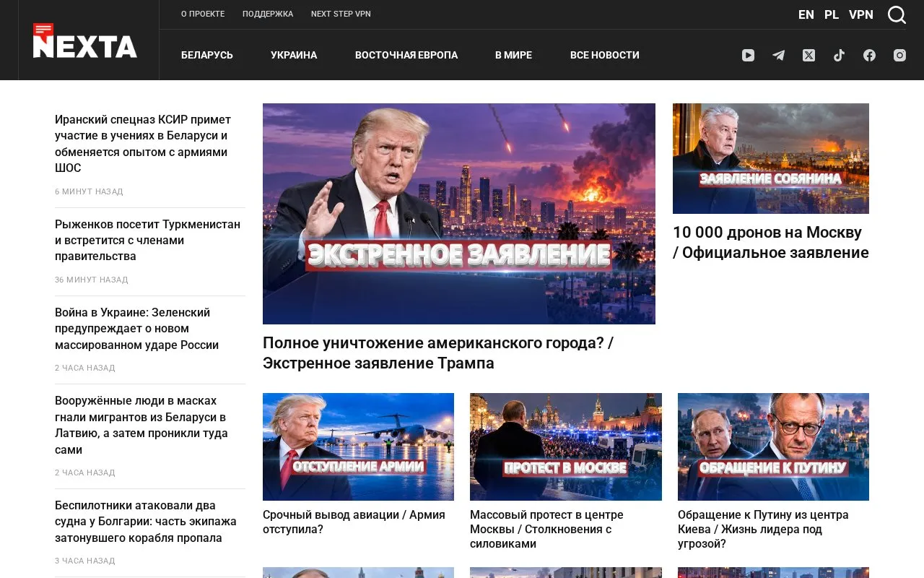Open headline Срочный вывод авиации
Screen dimensions: 924x578
click(x=354, y=522)
